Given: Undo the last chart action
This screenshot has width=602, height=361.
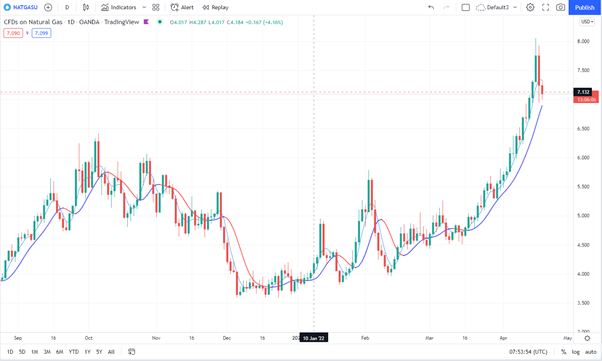Looking at the screenshot, I should 431,7.
